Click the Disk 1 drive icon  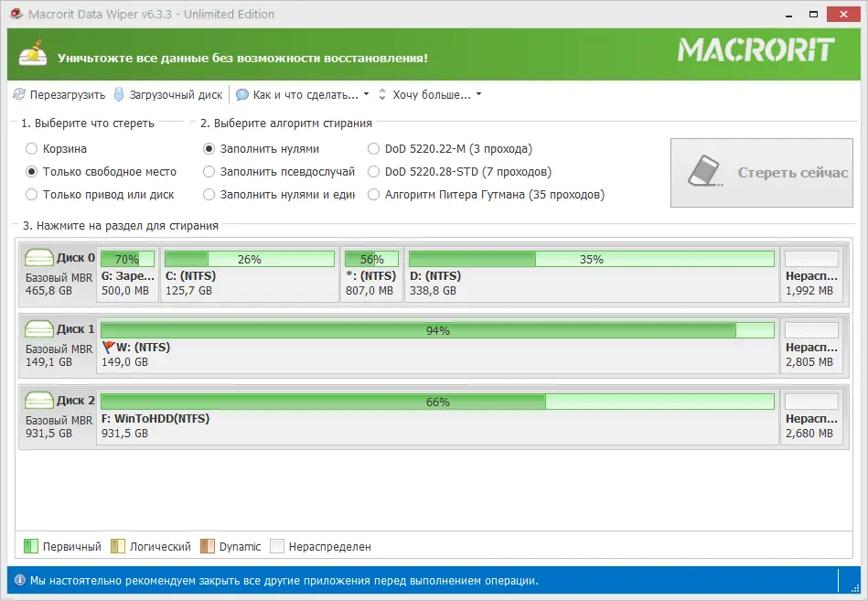[38, 329]
